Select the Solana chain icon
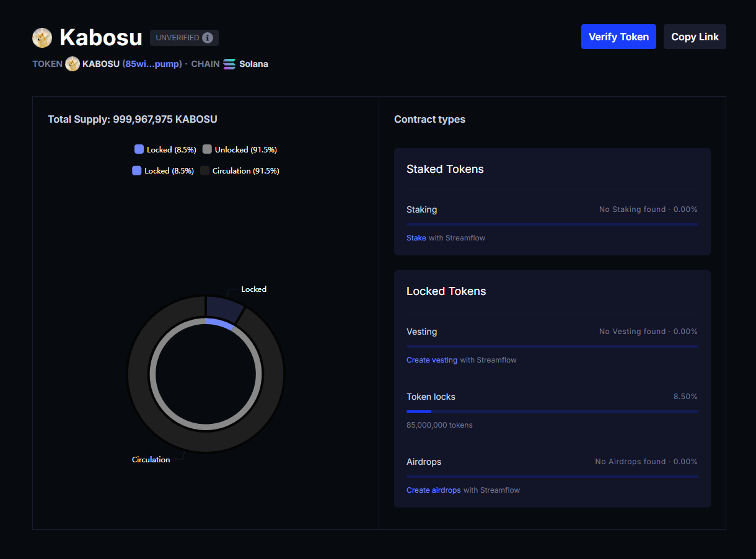756x559 pixels. click(229, 63)
